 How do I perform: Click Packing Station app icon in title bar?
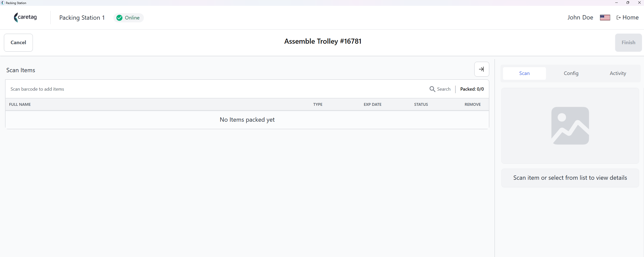click(3, 3)
